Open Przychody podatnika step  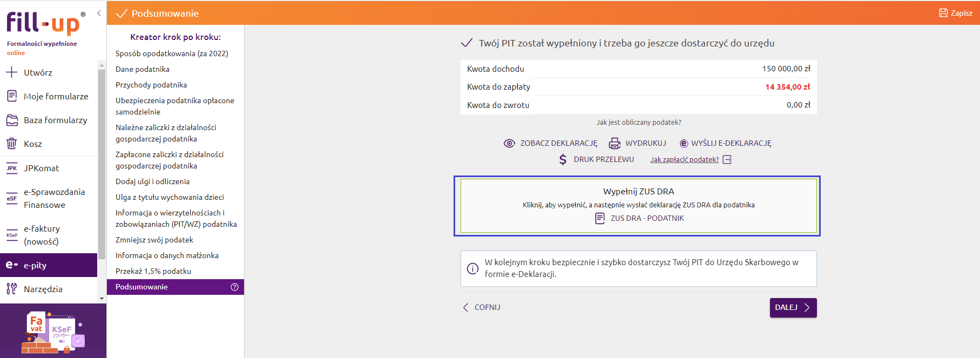[151, 85]
